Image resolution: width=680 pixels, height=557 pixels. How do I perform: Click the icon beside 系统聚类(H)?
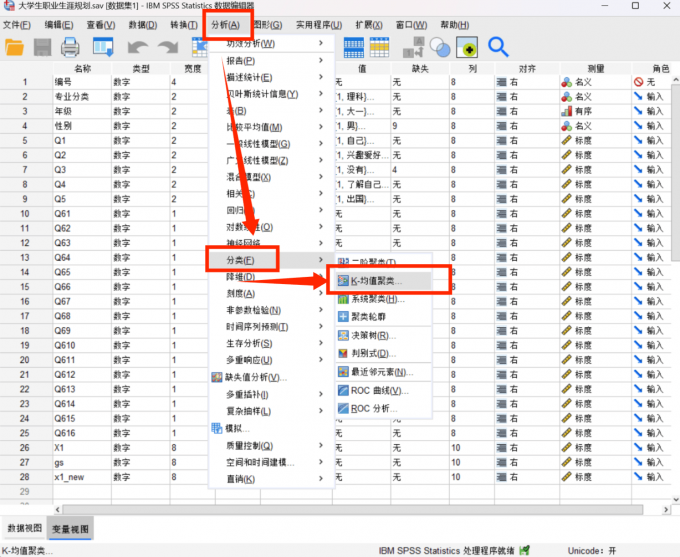(343, 299)
